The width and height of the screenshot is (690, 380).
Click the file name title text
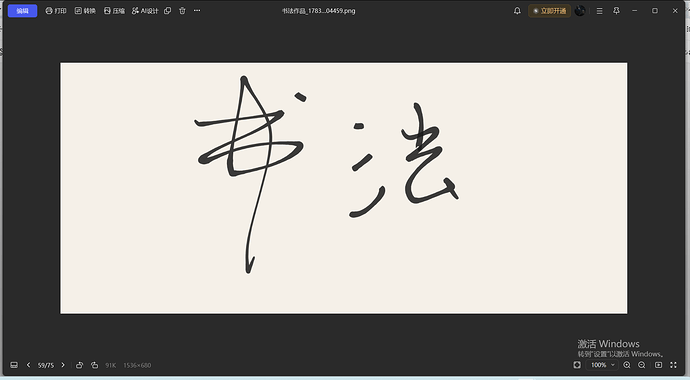pyautogui.click(x=319, y=11)
